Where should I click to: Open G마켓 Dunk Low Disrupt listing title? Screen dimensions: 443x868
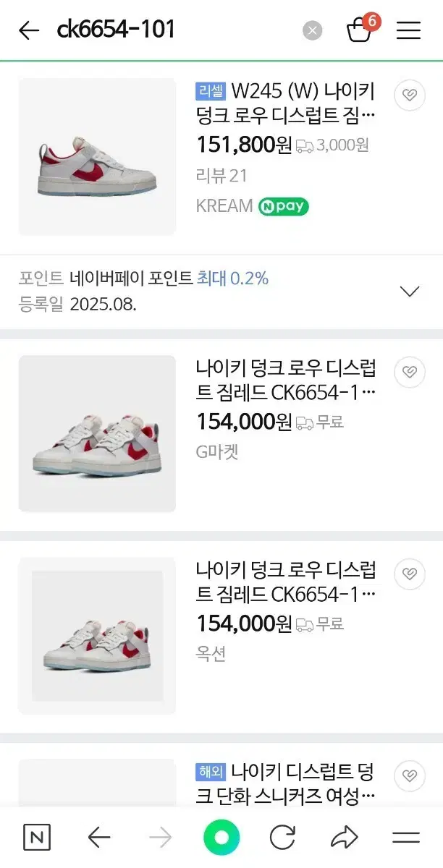[286, 380]
